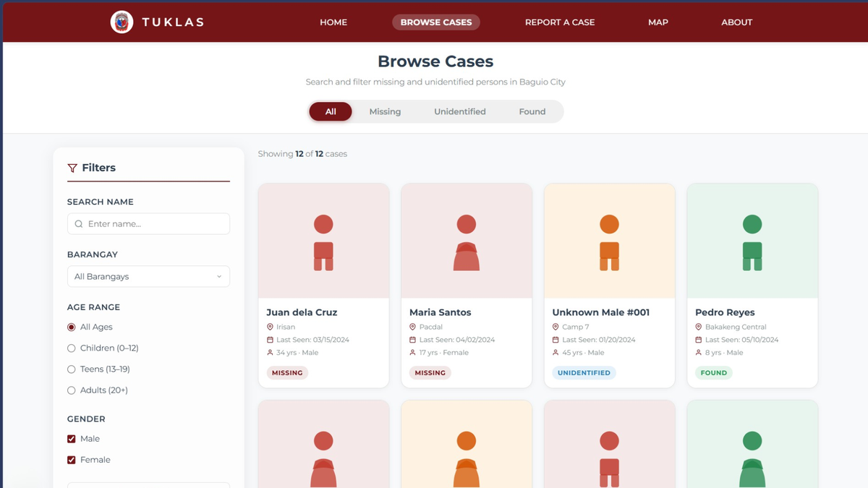Click the Bakakeng Central location text
Viewport: 868px width, 488px height.
pyautogui.click(x=736, y=327)
